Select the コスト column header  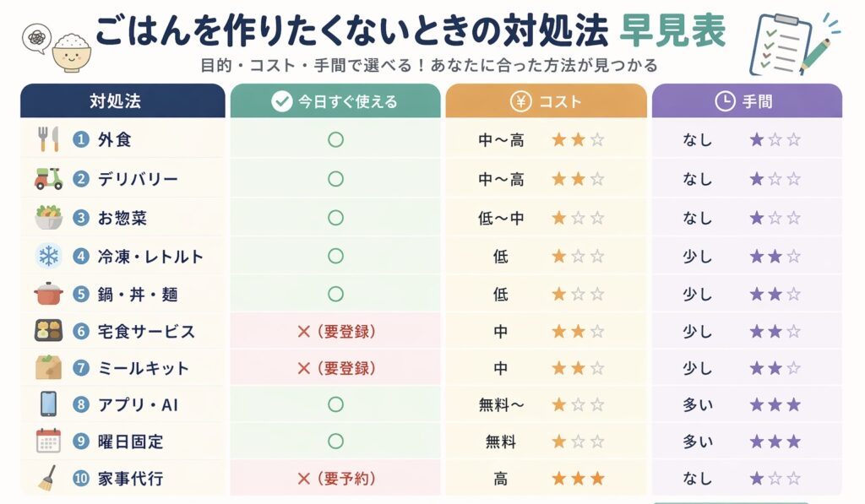click(547, 101)
